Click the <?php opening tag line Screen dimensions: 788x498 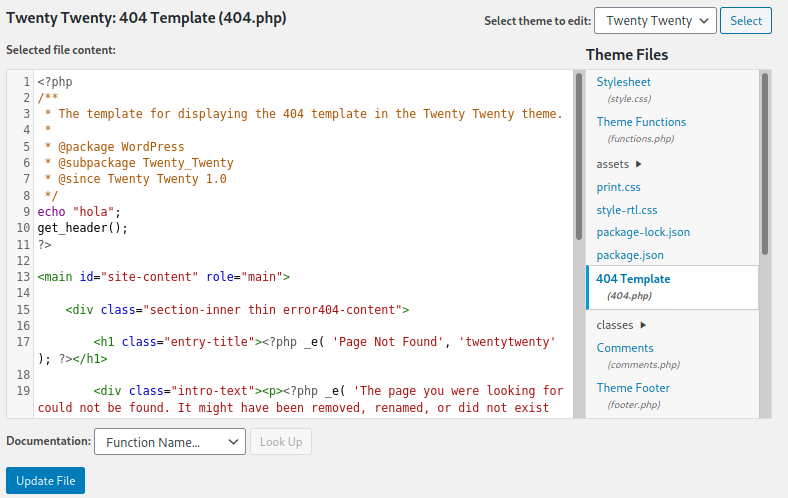tap(55, 82)
